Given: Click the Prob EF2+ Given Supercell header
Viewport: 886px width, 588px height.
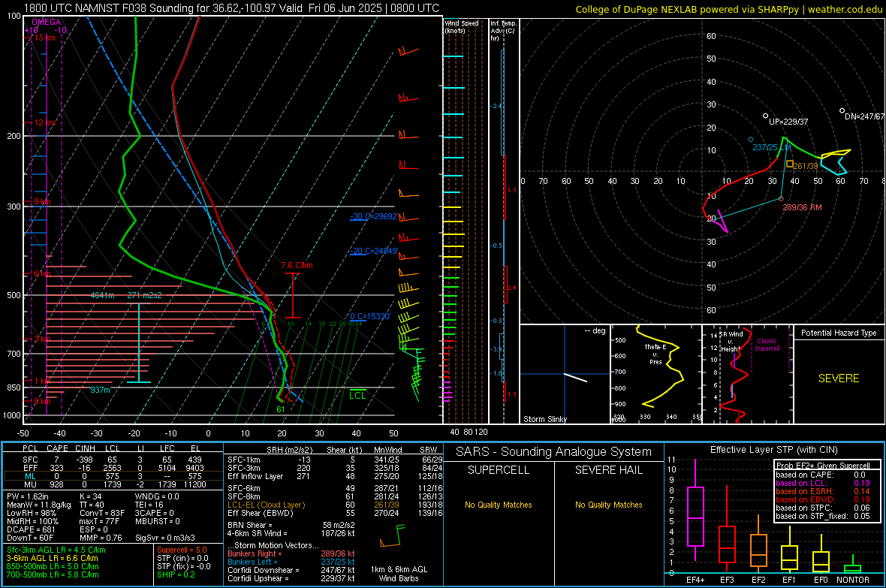Looking at the screenshot, I should click(x=823, y=466).
